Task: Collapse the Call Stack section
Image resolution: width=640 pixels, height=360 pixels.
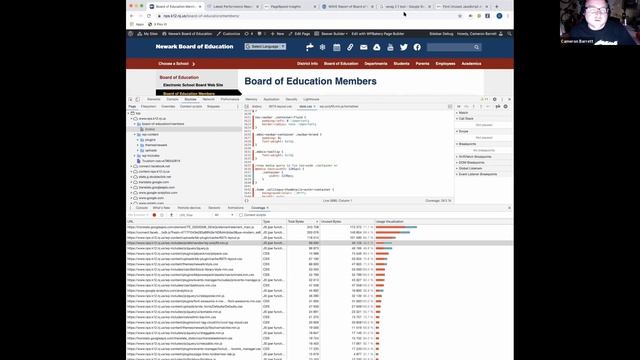Action: click(x=466, y=118)
